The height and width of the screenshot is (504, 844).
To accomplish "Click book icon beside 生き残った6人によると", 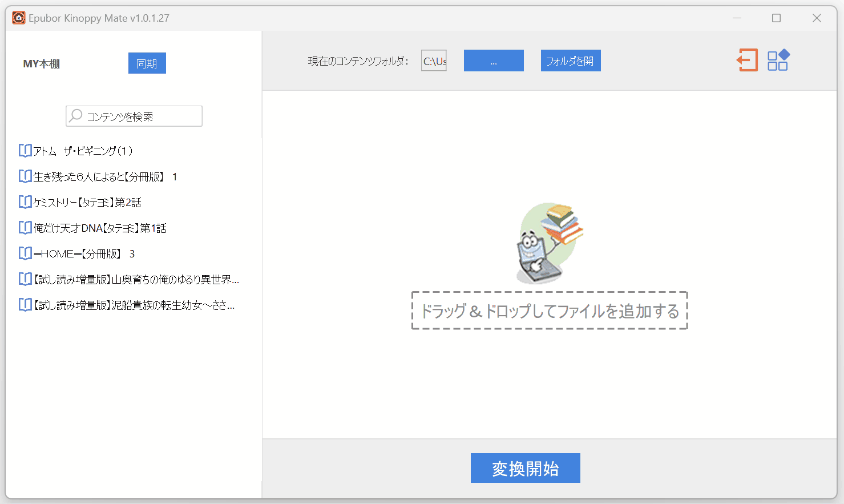I will coord(25,177).
